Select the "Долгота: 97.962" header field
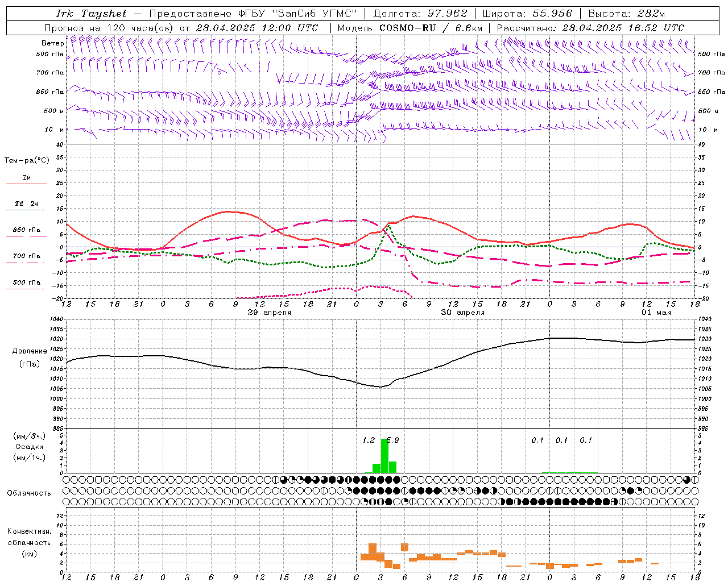This screenshot has width=728, height=582. click(420, 14)
